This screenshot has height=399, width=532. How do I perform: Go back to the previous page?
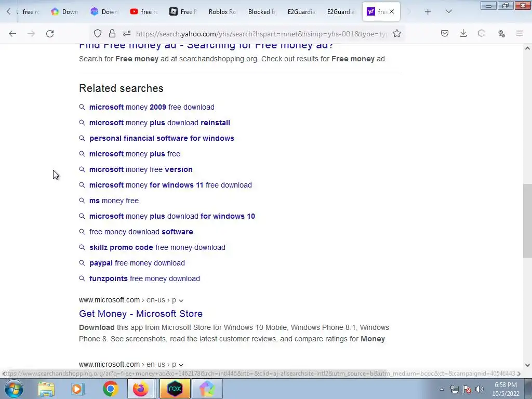click(12, 34)
